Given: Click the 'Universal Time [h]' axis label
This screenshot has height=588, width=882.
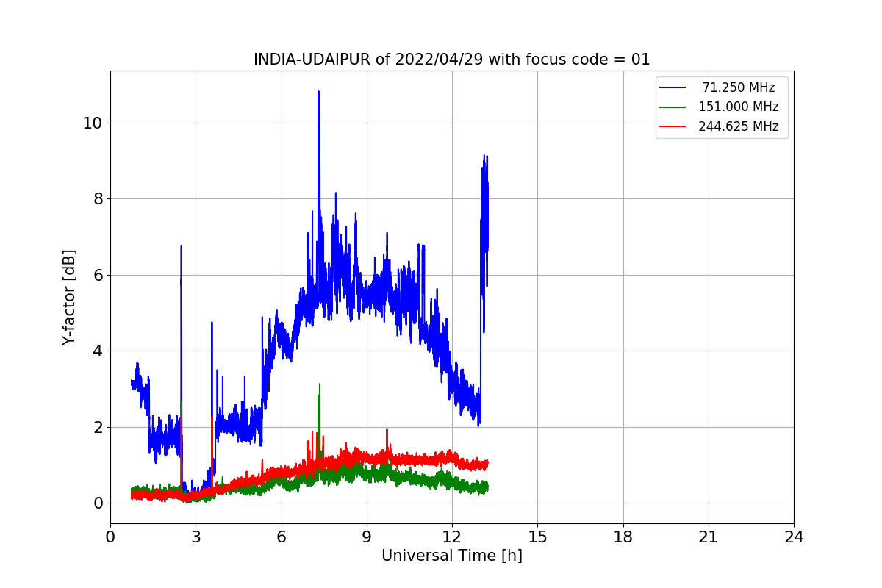Looking at the screenshot, I should pos(452,556).
